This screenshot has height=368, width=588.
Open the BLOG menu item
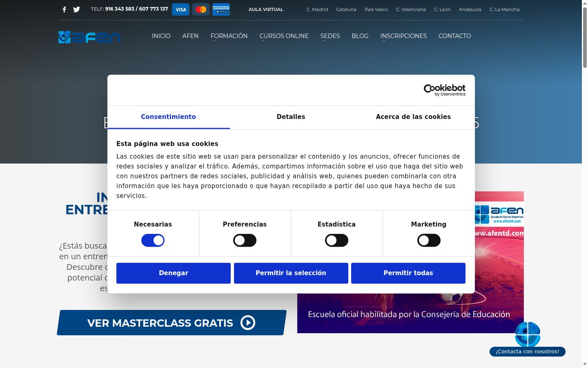(x=360, y=36)
